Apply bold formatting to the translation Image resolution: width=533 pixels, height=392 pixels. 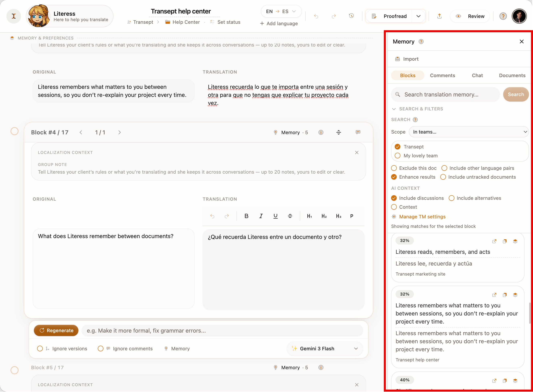(246, 216)
